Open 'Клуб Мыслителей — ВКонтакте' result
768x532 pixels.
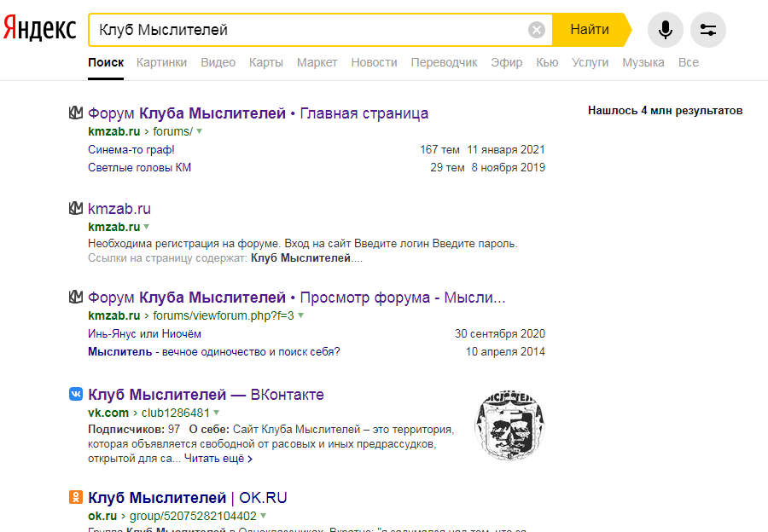coord(207,395)
